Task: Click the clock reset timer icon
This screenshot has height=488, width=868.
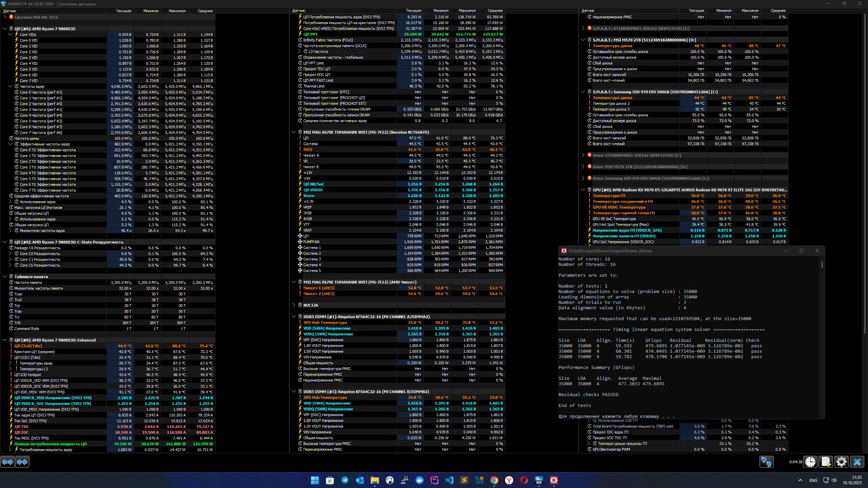Action: coord(810,462)
